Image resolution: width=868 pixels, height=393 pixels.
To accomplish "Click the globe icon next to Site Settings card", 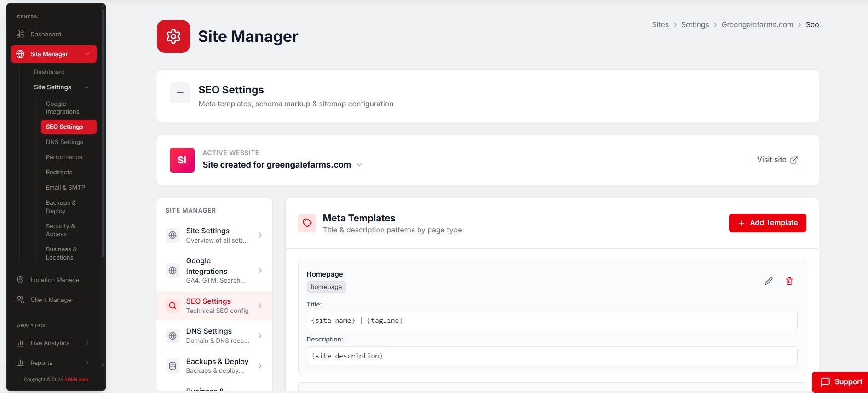I will click(172, 235).
